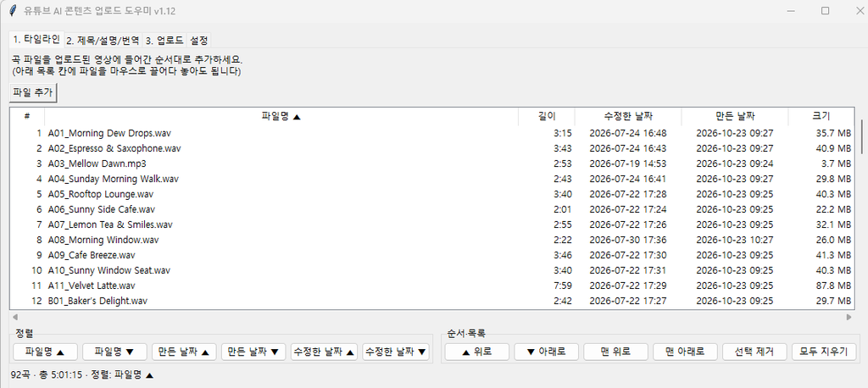
Task: Open the 2. 제목/설명/번역 tab
Action: [x=103, y=41]
